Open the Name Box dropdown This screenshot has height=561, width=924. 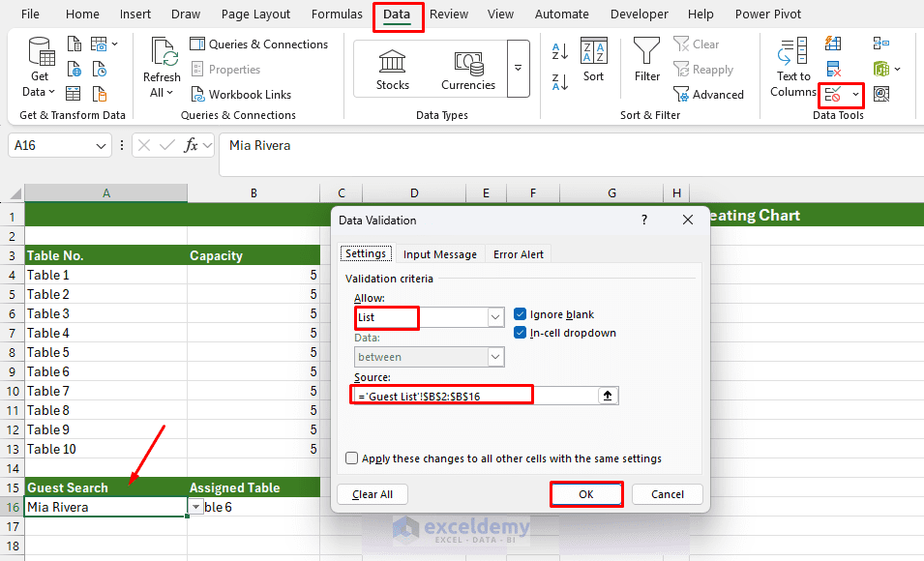click(101, 145)
